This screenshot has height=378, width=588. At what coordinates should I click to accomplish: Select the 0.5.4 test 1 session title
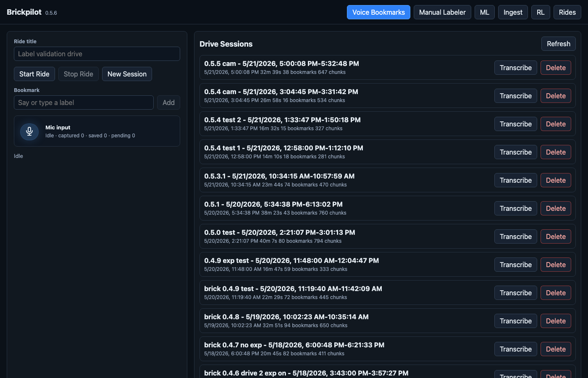pos(283,148)
